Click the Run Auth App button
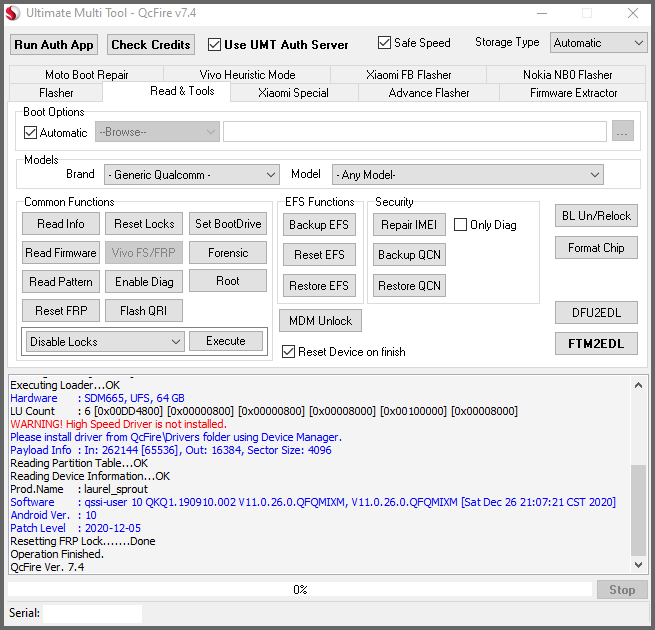This screenshot has width=655, height=630. (54, 45)
